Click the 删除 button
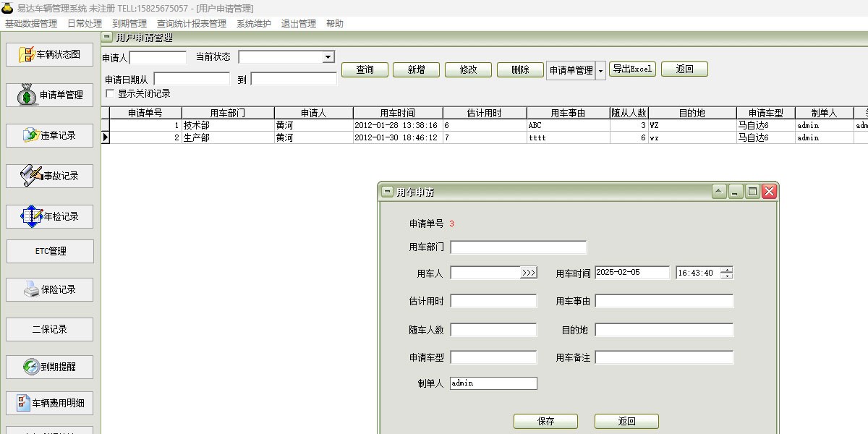The height and width of the screenshot is (434, 868). (521, 69)
